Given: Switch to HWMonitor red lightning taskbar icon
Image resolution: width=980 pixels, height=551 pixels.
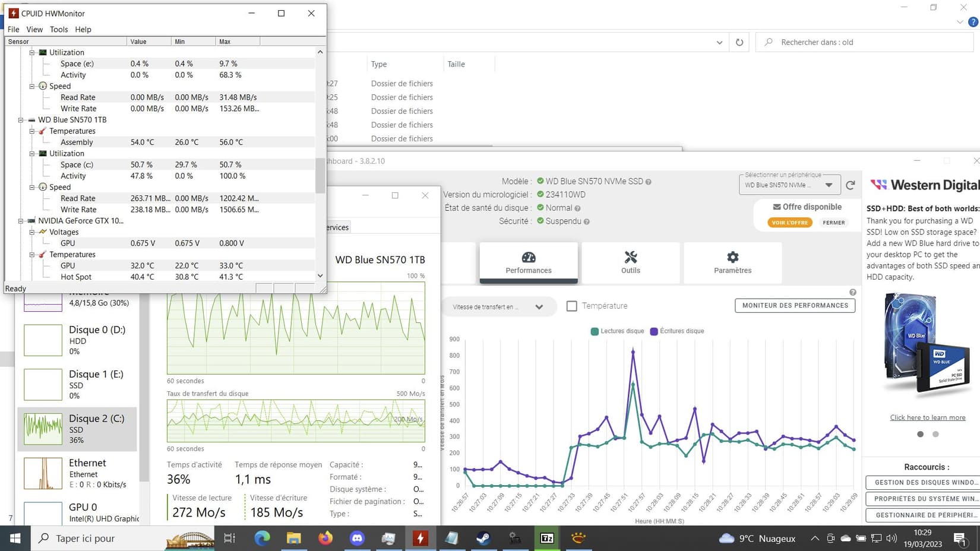Looking at the screenshot, I should [421, 538].
